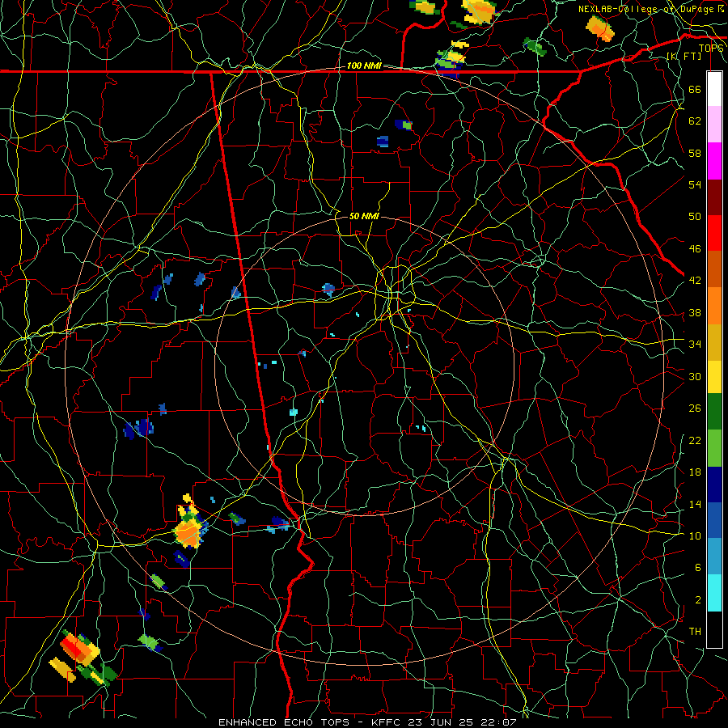Click the "NEXLAB-College of DuPage" credit text
The image size is (728, 728).
point(646,9)
